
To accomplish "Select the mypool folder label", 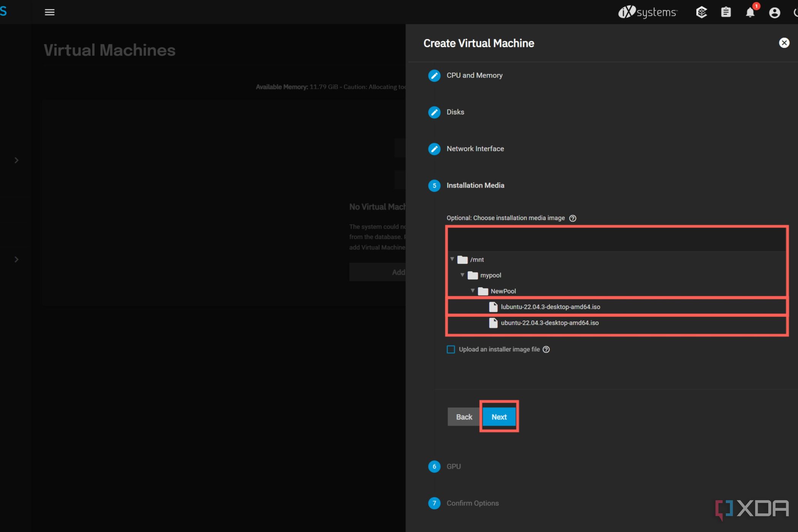I will tap(491, 275).
